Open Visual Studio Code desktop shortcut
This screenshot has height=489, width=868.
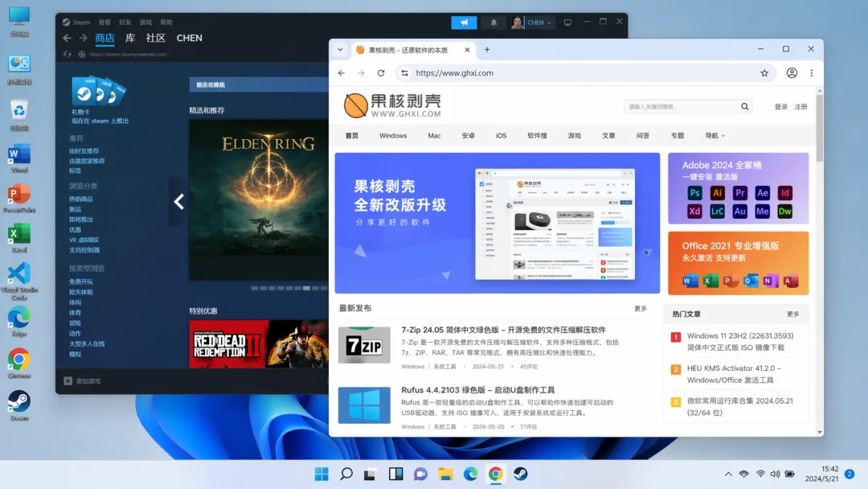19,281
